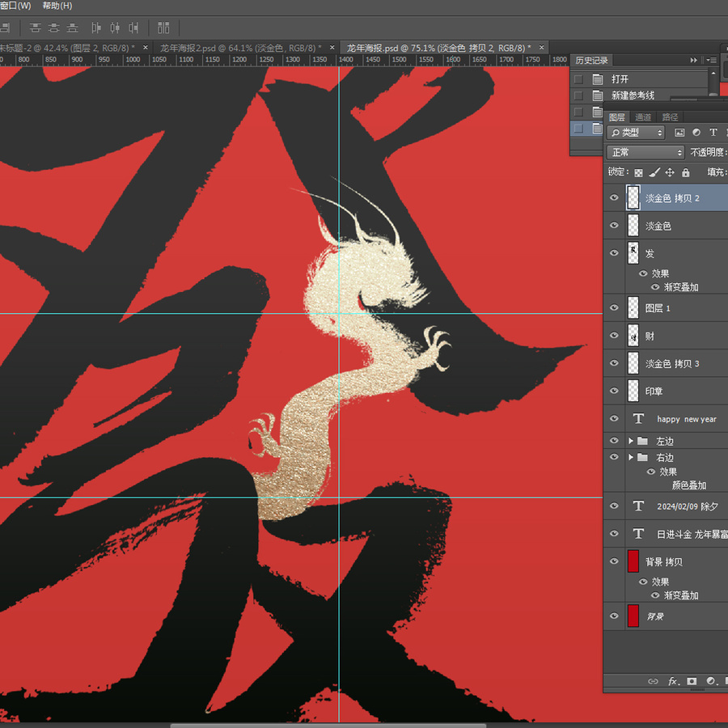Align bottom edges of selected layers
Screen dimensions: 728x728
click(x=73, y=28)
